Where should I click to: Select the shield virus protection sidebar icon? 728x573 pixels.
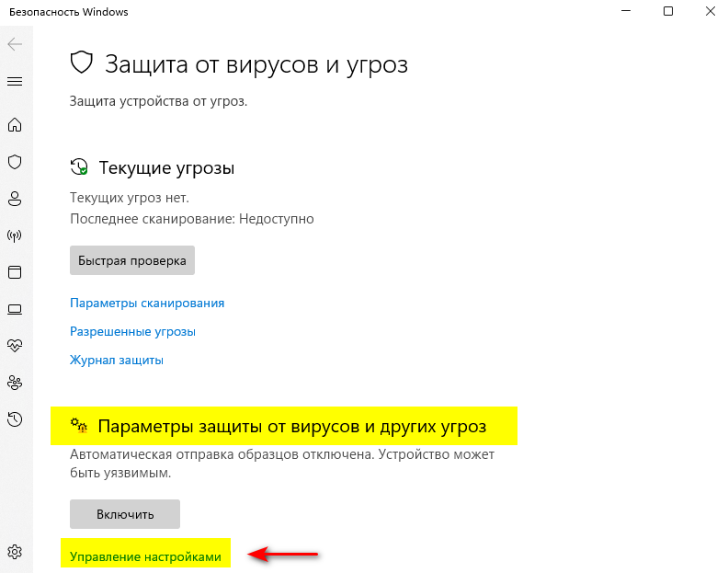(x=15, y=162)
